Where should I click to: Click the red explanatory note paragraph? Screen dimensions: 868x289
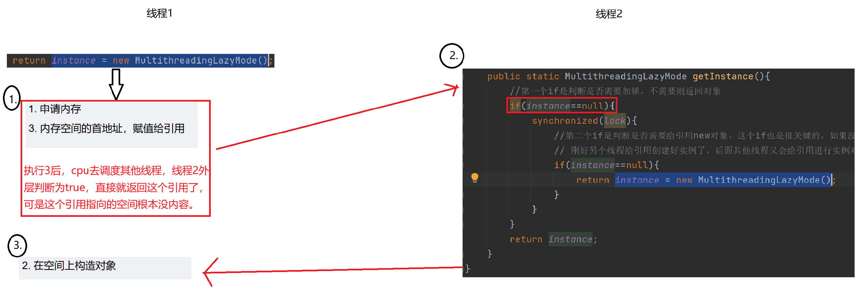pyautogui.click(x=116, y=187)
